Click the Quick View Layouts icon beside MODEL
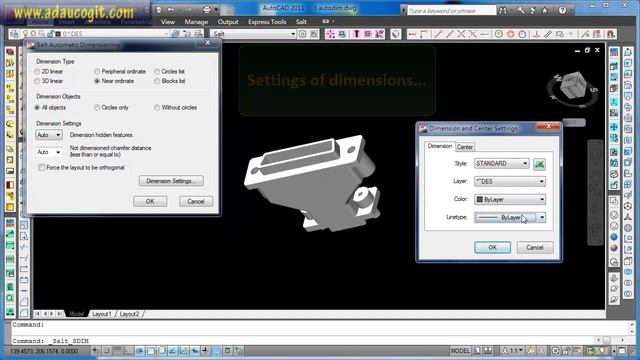 coord(477,351)
